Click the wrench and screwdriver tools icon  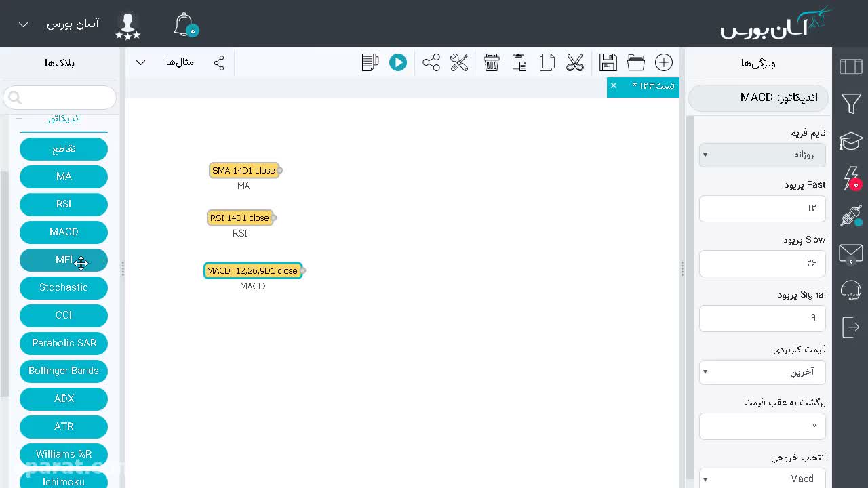point(459,62)
